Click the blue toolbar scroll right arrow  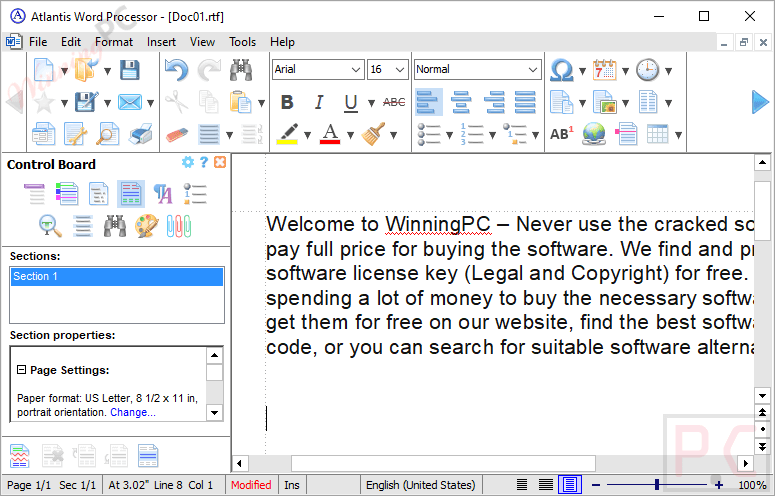point(760,102)
